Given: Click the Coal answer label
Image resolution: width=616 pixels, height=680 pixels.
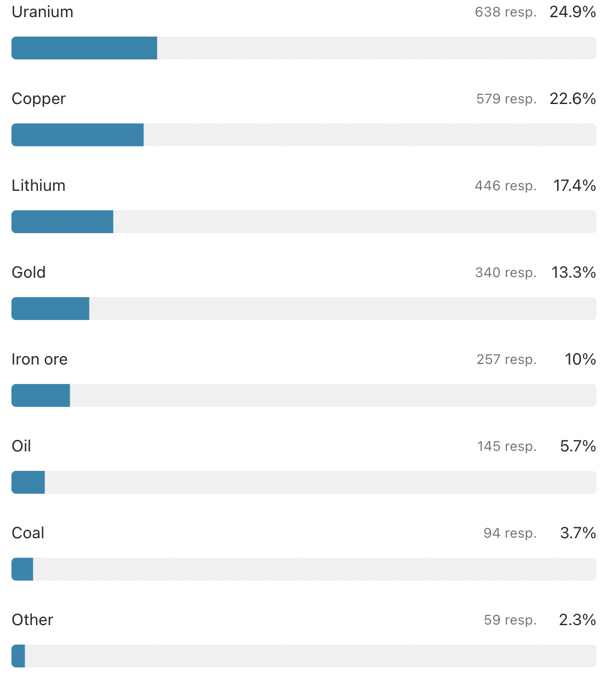Looking at the screenshot, I should tap(28, 533).
